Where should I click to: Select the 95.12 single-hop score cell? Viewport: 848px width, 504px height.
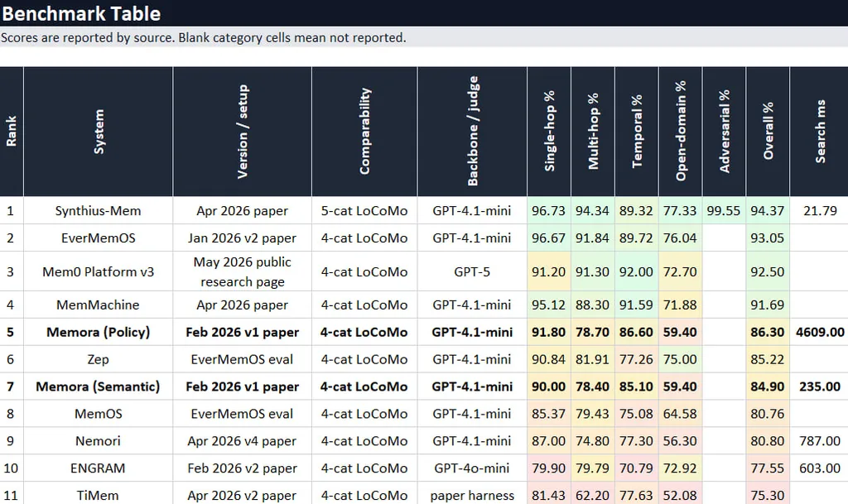pyautogui.click(x=549, y=305)
